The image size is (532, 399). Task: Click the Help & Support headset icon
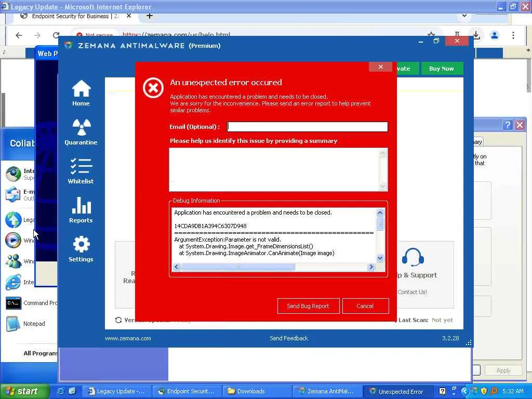coord(413,257)
